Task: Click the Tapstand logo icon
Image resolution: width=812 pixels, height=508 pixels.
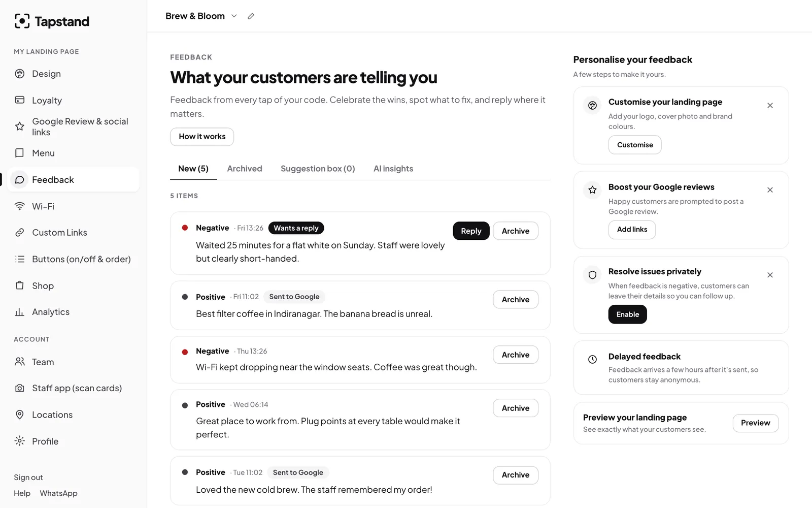Action: click(22, 21)
